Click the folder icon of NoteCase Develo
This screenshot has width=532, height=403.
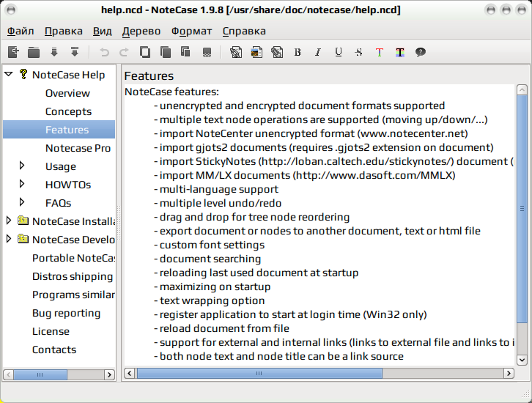(23, 239)
